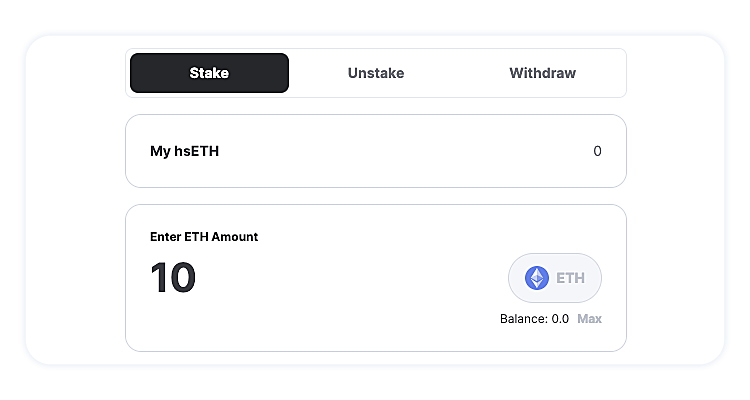Open the ETH token selector pill
This screenshot has height=400, width=750.
555,278
